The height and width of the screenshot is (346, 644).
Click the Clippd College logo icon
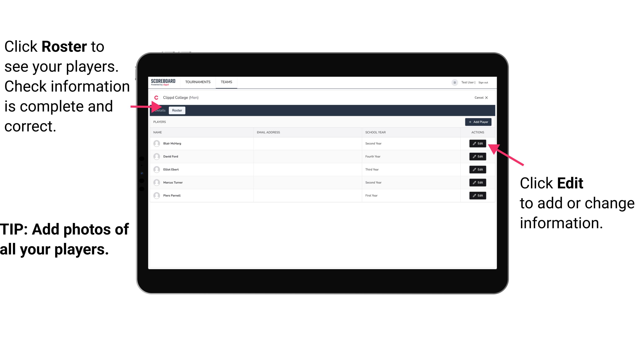tap(156, 97)
